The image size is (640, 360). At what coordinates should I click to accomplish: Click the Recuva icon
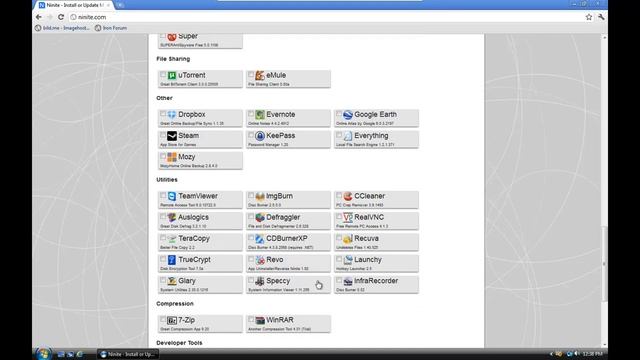(348, 238)
